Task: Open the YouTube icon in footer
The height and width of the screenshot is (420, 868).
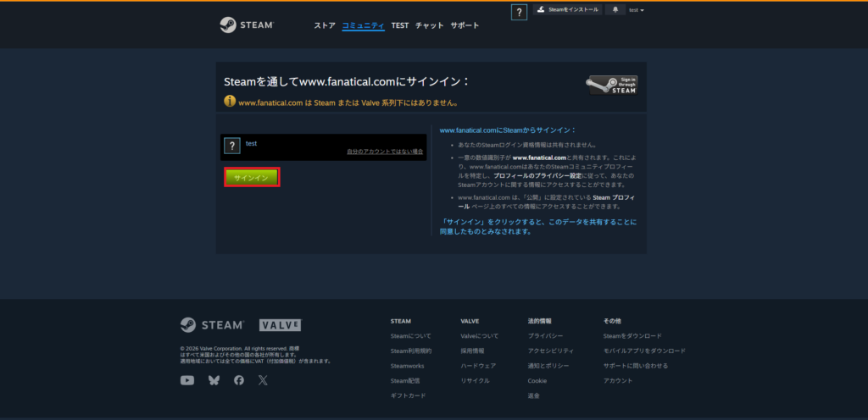Action: click(187, 380)
